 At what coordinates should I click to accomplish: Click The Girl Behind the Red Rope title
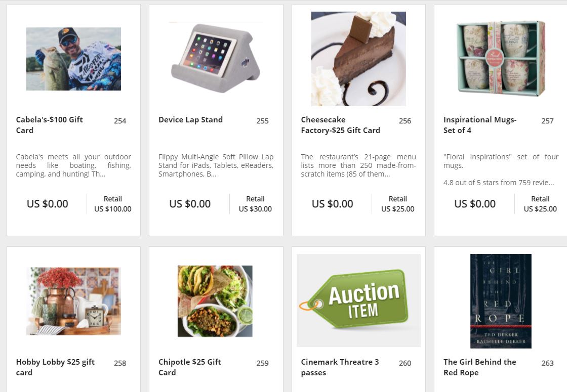point(479,367)
